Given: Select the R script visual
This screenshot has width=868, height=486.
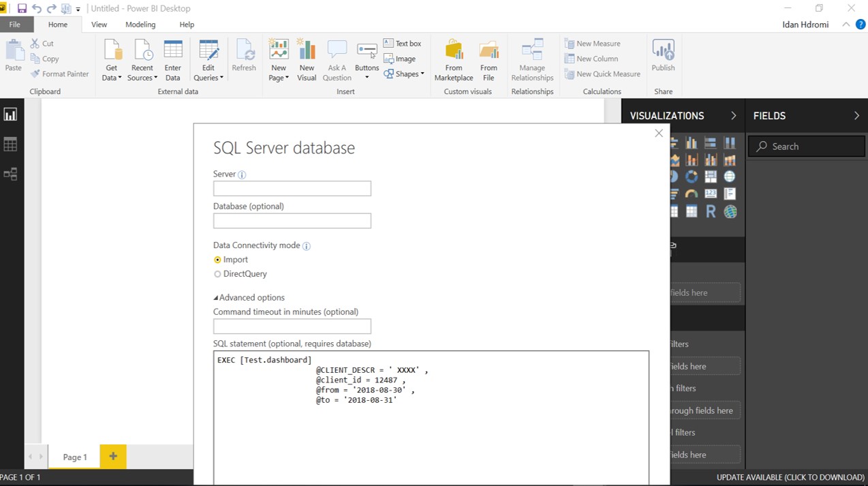Looking at the screenshot, I should click(x=711, y=212).
